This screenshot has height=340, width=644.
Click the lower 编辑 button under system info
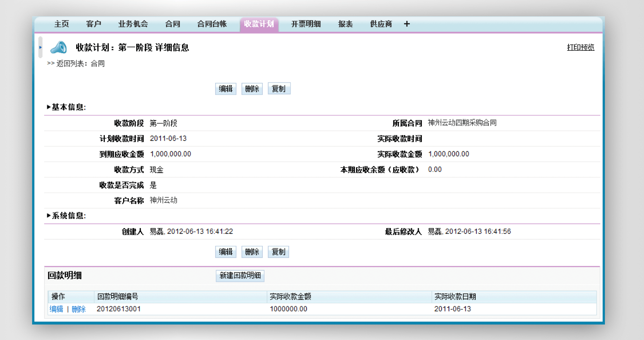point(226,252)
